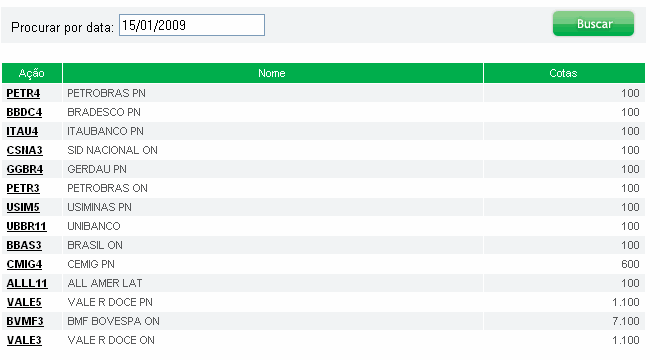
Task: Click the 600 cotas value for CMIG4
Action: [630, 264]
